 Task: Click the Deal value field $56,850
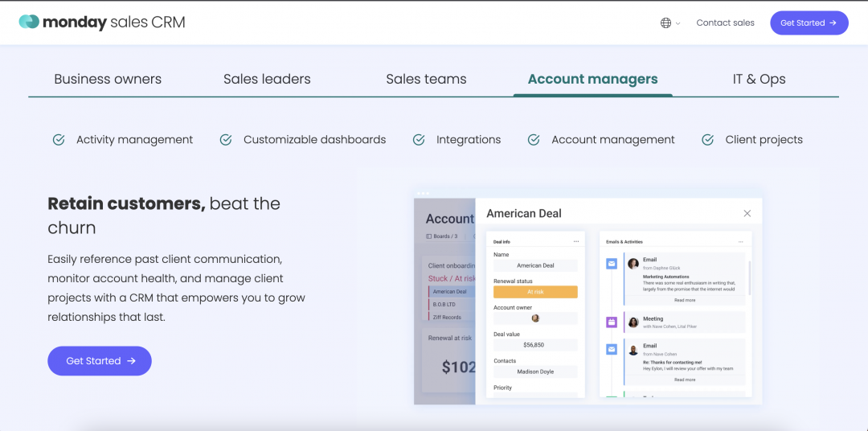click(x=535, y=345)
